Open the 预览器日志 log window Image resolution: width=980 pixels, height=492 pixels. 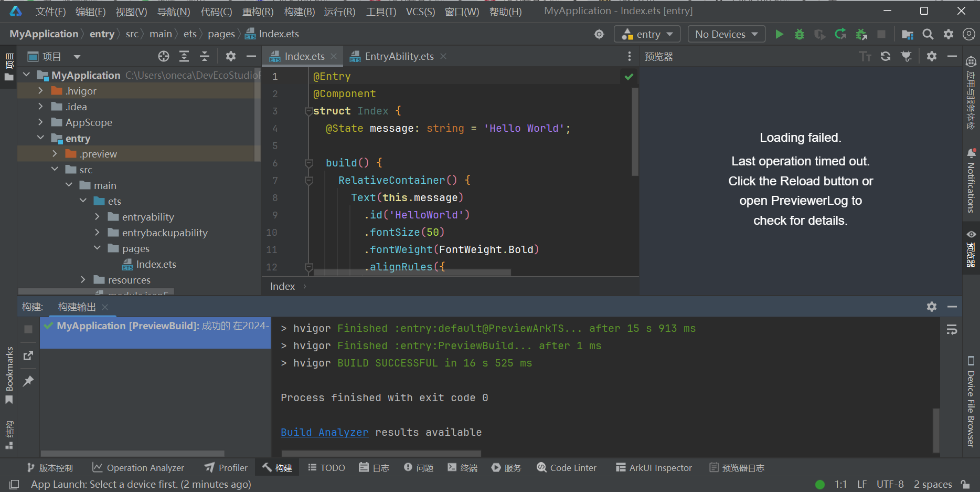click(x=737, y=468)
